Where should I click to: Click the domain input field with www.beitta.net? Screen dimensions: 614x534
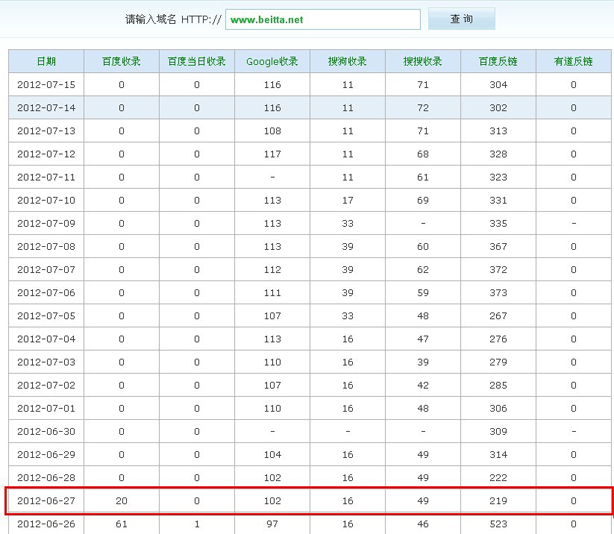click(x=324, y=20)
